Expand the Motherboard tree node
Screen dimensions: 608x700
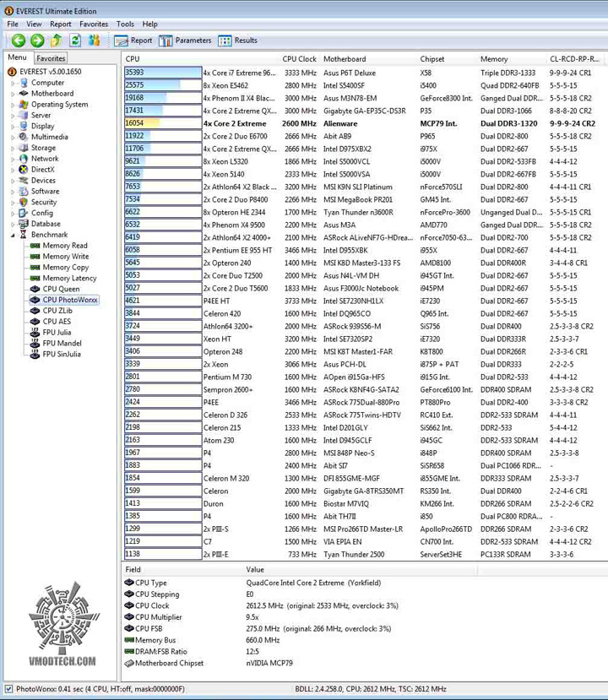click(x=13, y=94)
